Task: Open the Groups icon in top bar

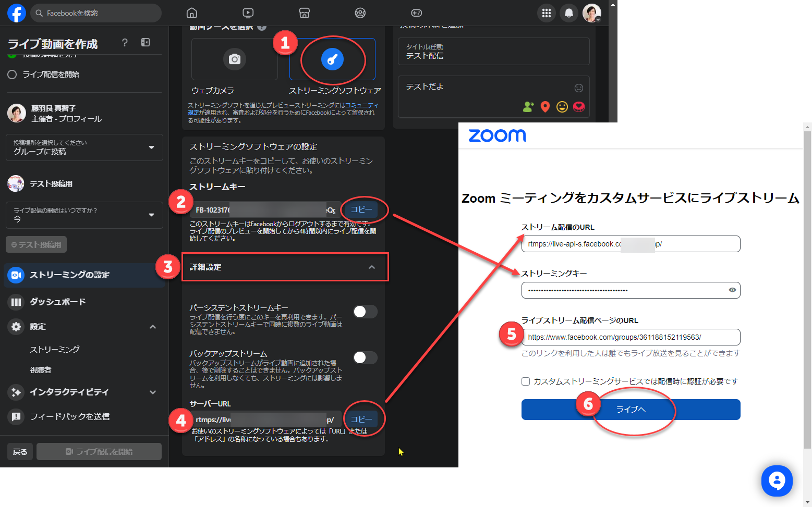Action: point(360,13)
